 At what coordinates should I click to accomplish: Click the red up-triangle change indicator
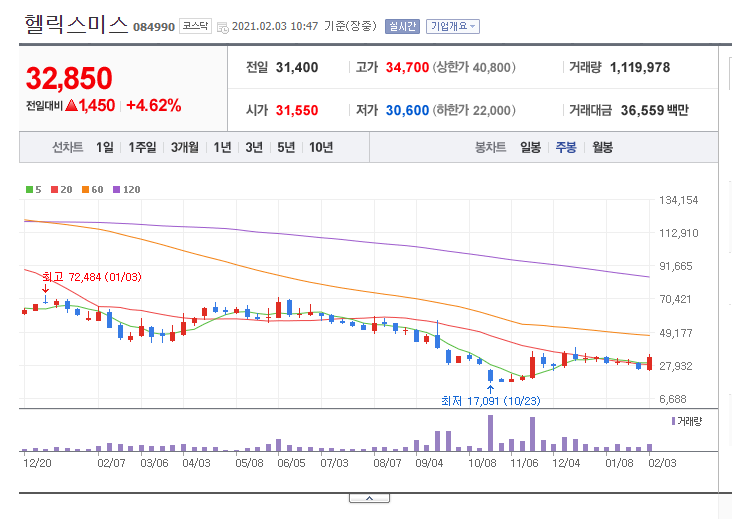71,105
